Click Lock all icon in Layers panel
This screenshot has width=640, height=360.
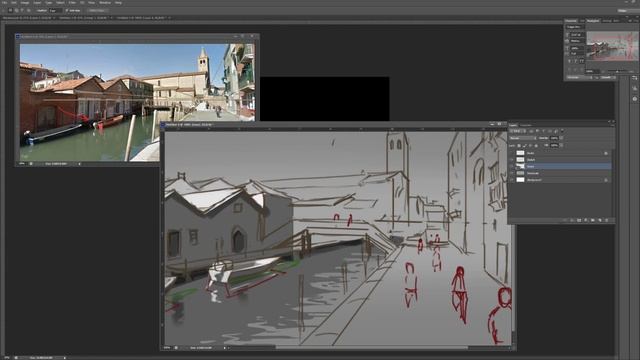click(x=536, y=146)
